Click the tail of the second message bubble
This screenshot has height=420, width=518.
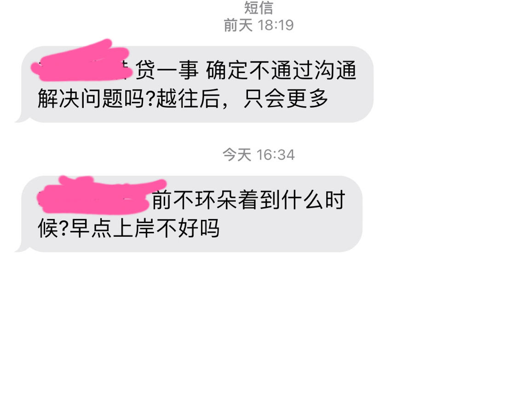pos(22,247)
